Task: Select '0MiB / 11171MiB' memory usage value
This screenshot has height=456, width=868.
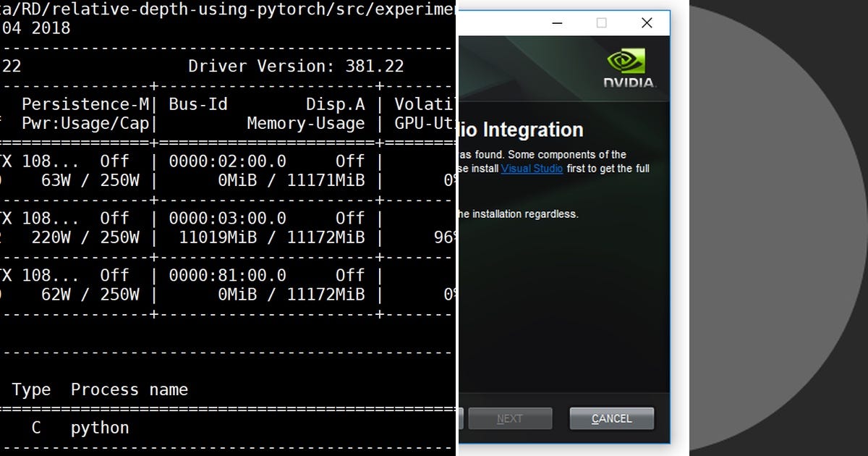Action: click(292, 180)
